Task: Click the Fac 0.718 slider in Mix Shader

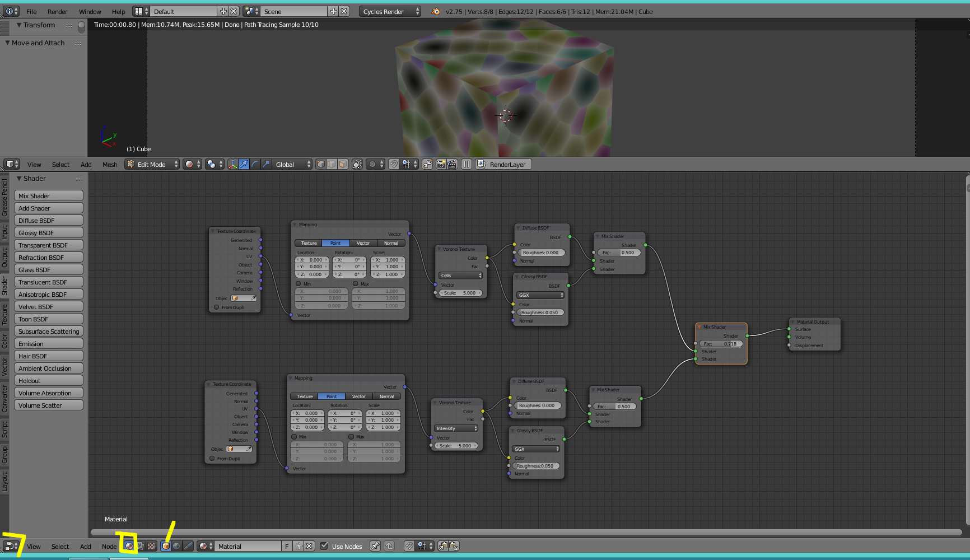Action: tap(721, 344)
